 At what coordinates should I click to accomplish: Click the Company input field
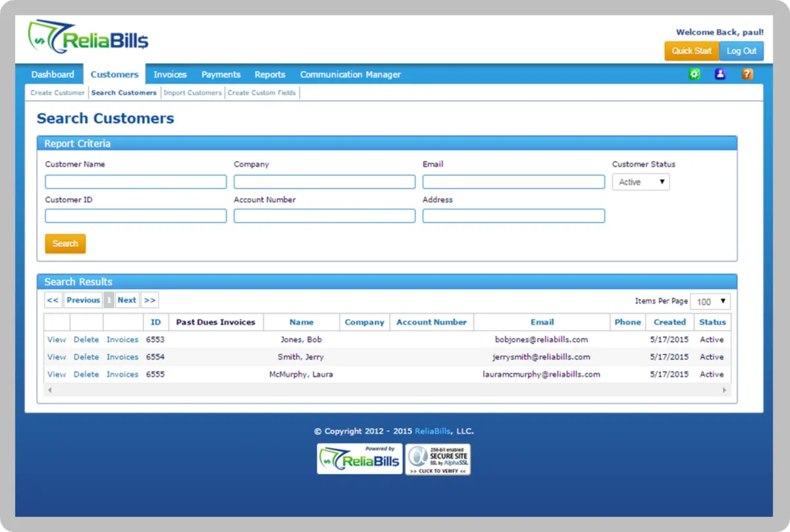(x=325, y=182)
